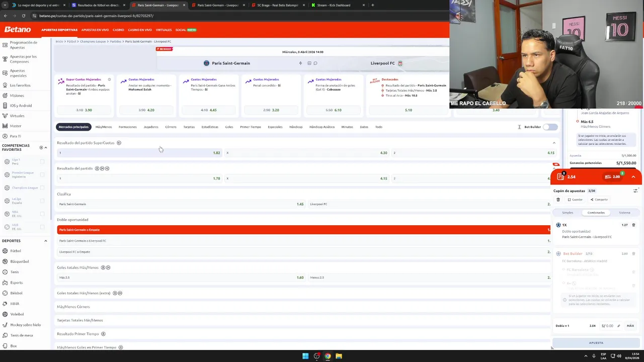This screenshot has height=362, width=644.
Task: Select Mercados principales tab
Action: 73,127
